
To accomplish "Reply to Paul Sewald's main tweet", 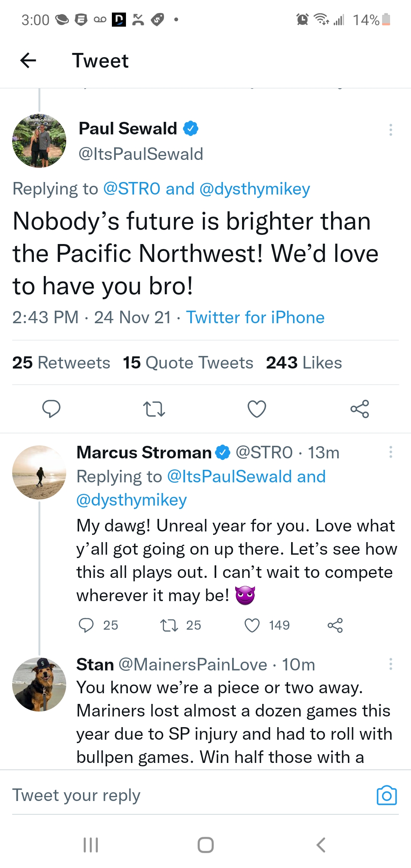I will point(51,409).
